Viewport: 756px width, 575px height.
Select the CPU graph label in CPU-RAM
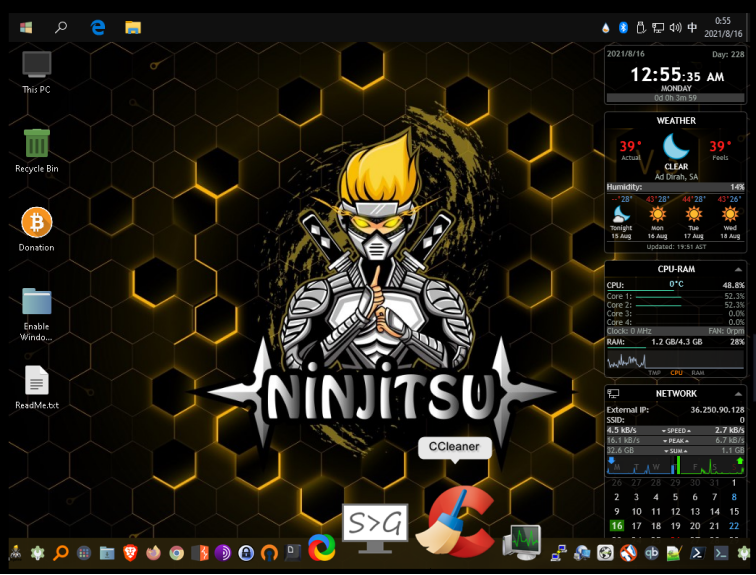point(676,373)
